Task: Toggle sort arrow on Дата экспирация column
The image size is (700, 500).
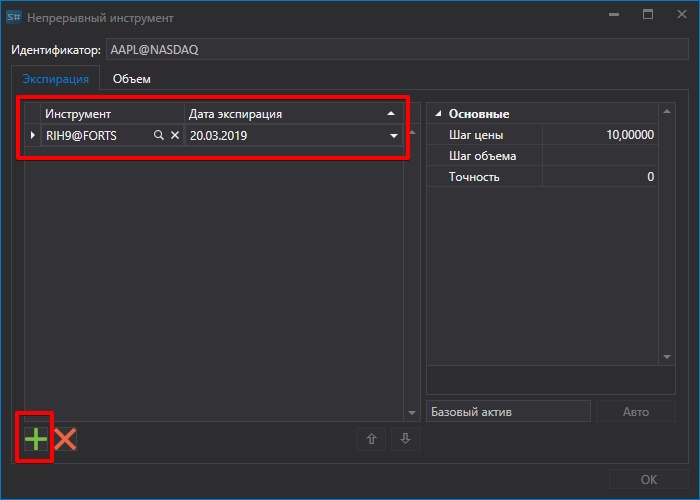Action: [x=391, y=114]
